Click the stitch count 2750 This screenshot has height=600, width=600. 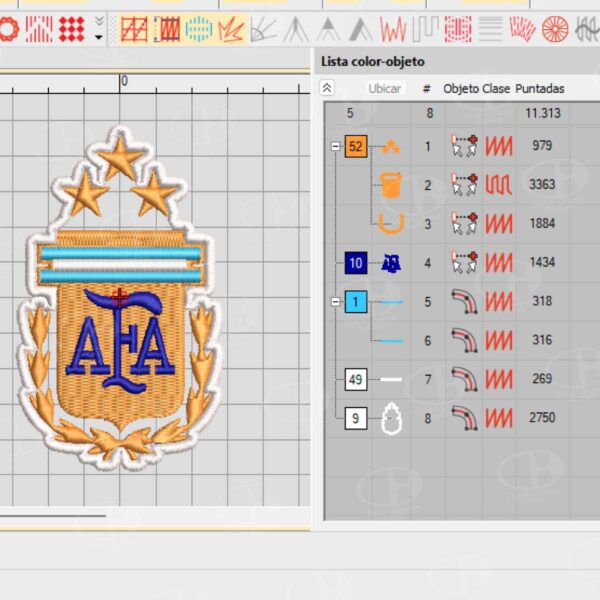(x=542, y=417)
